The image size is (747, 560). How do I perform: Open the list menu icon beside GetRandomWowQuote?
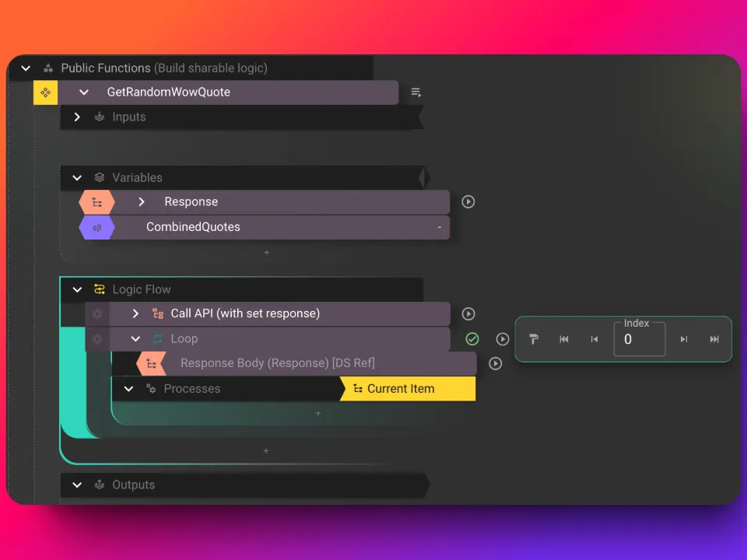point(416,93)
